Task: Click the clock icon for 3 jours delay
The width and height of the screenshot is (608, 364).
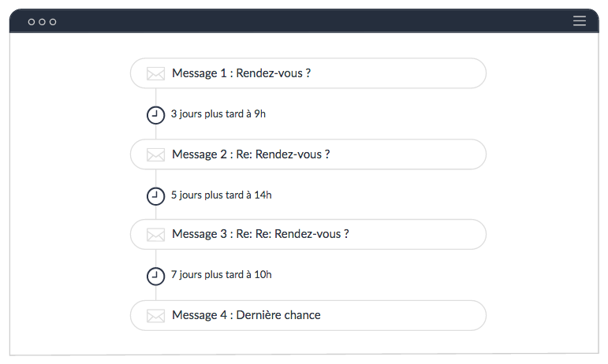Action: tap(156, 115)
